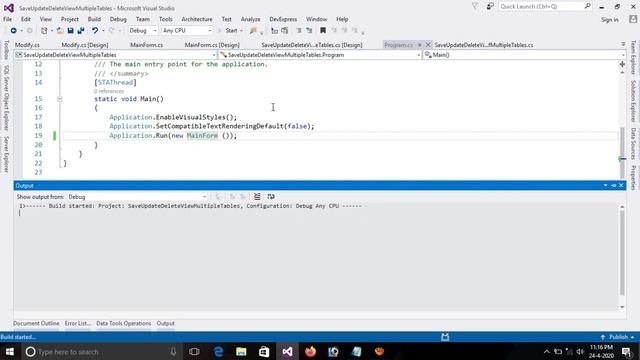Collapse the Main() method outline box
The image size is (640, 360).
[x=60, y=99]
